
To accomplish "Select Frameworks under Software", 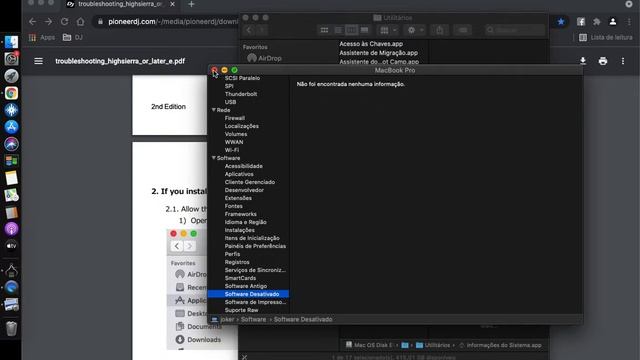I will click(240, 214).
